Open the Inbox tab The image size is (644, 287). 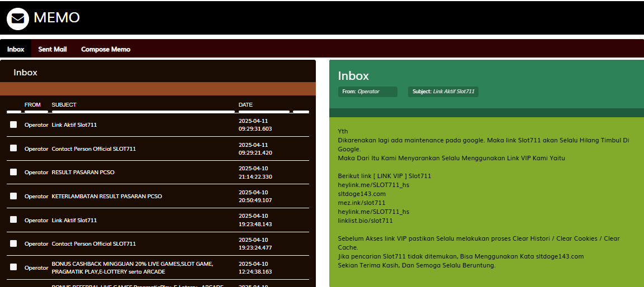coord(16,49)
